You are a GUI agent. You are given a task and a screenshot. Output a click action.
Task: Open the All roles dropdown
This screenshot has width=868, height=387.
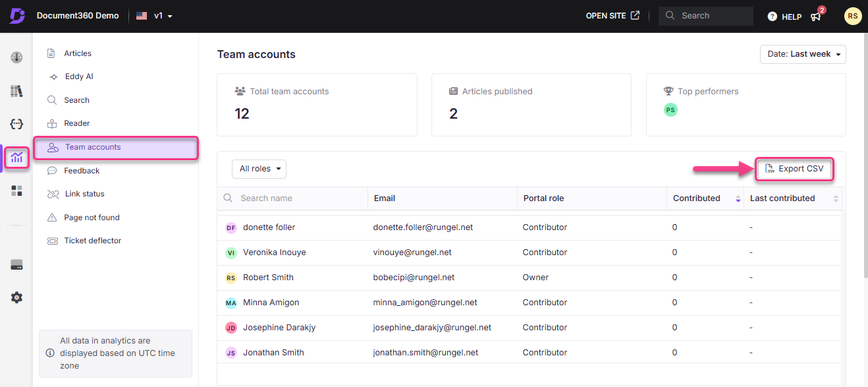click(x=259, y=169)
